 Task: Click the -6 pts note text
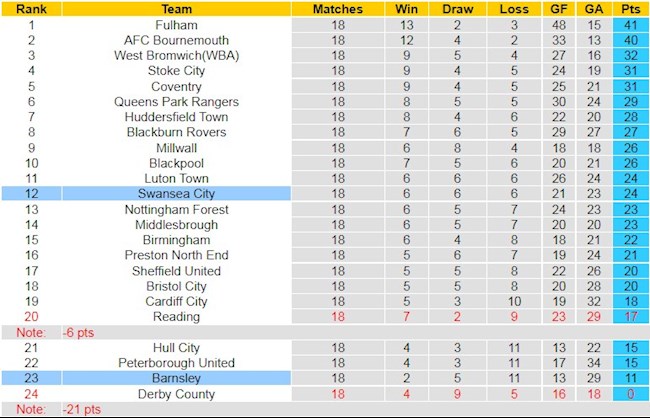coord(80,332)
